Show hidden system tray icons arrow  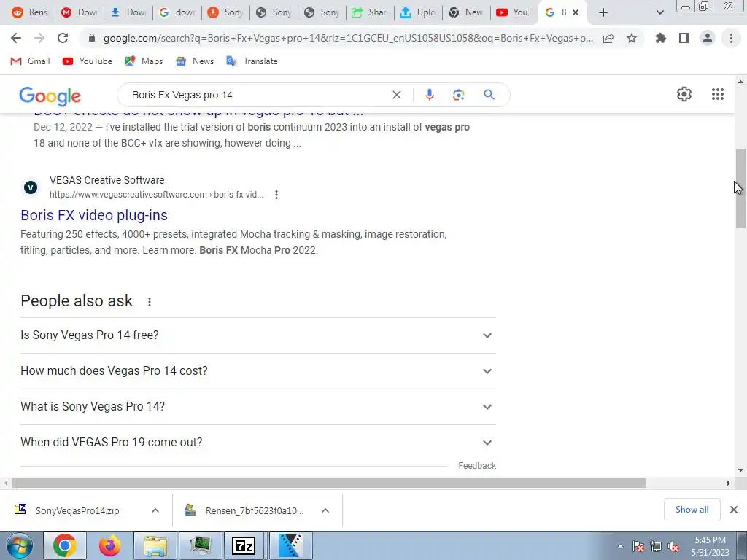tap(620, 547)
